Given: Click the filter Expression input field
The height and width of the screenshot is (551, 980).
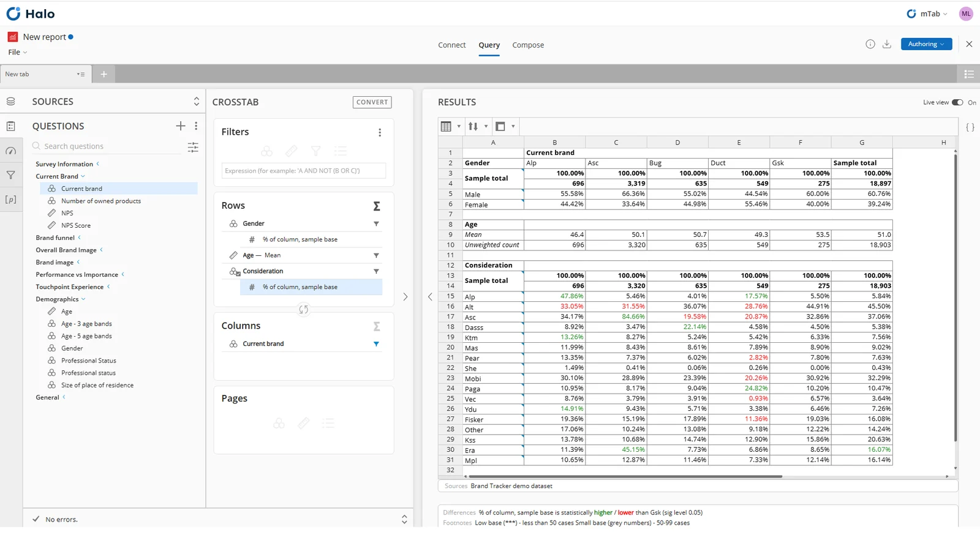Looking at the screenshot, I should 304,171.
